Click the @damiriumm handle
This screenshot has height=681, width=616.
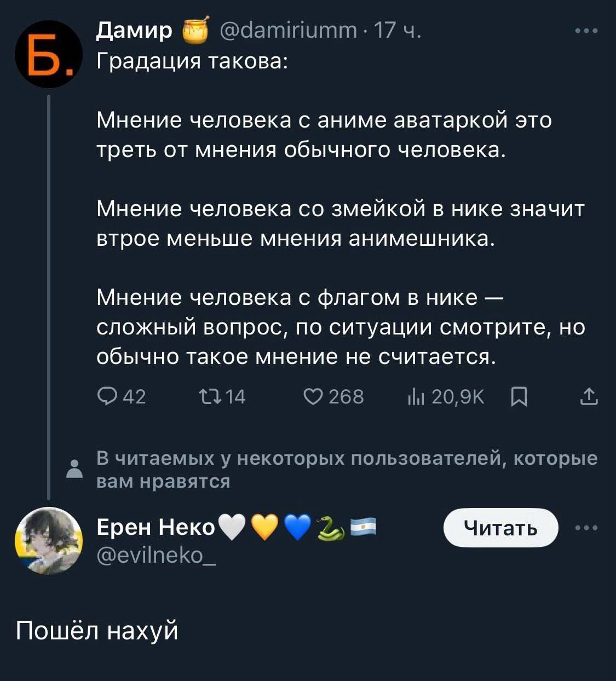pyautogui.click(x=288, y=30)
